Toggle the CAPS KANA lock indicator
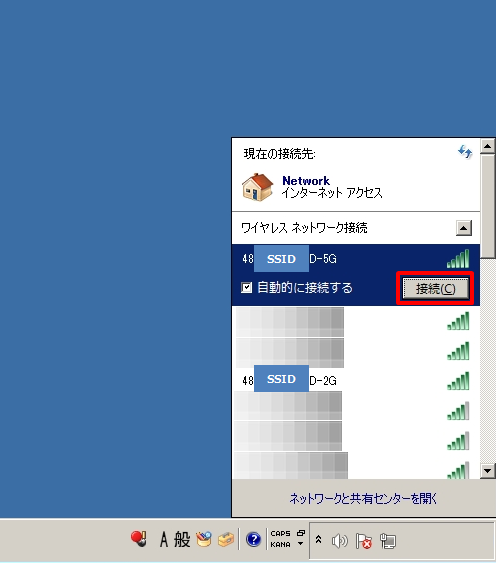496x563 pixels. pyautogui.click(x=281, y=539)
